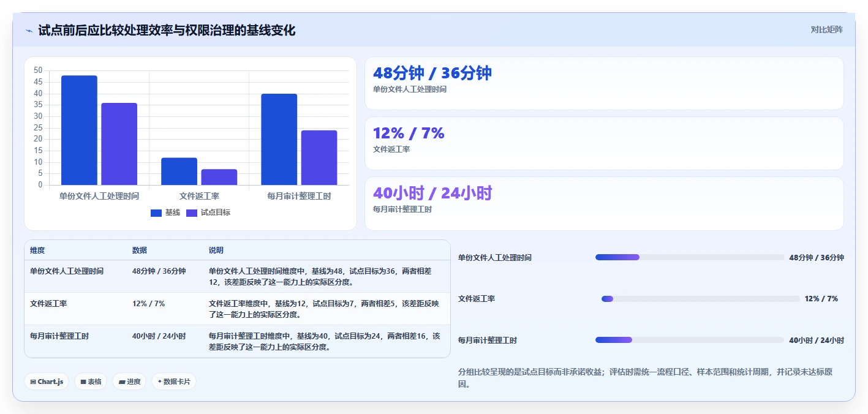Click the footnote starting 分组比较呈现的是试点目标
The width and height of the screenshot is (868, 414).
[646, 378]
